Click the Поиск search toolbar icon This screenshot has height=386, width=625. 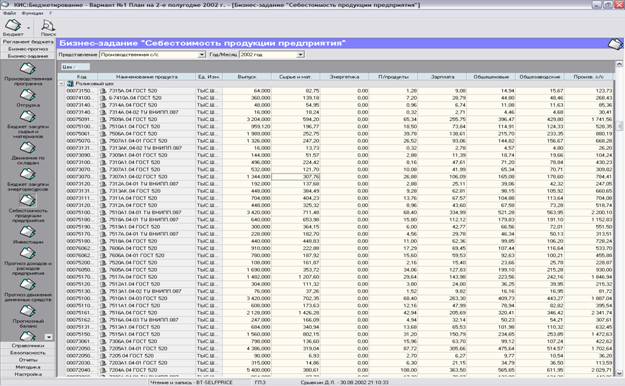48,28
